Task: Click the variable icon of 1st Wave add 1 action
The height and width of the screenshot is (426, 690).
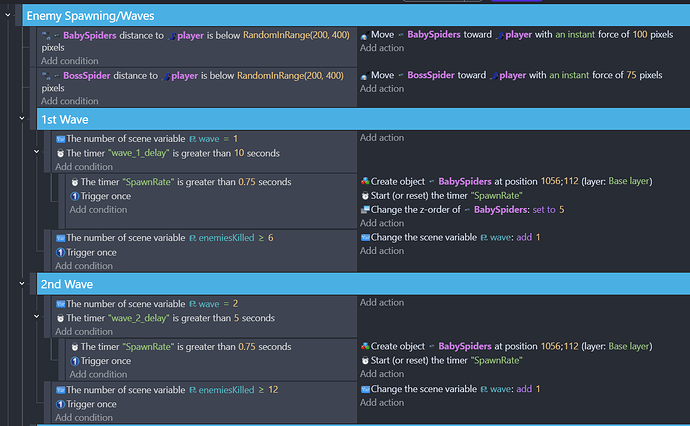Action: pos(365,238)
